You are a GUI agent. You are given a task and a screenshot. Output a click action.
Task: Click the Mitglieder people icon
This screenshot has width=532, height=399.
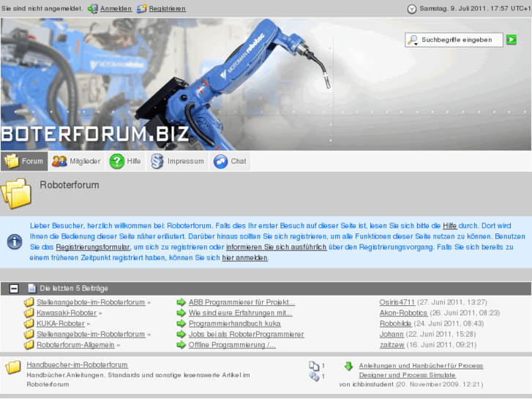click(59, 161)
